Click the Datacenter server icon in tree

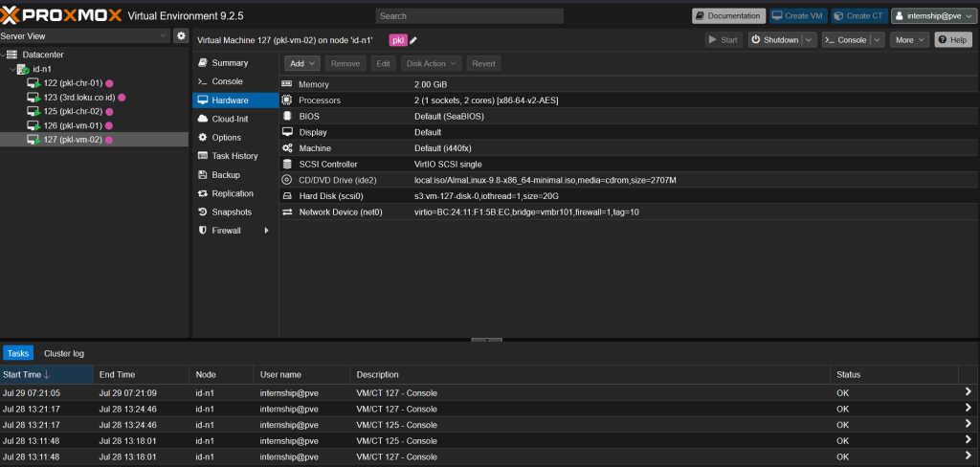[11, 55]
